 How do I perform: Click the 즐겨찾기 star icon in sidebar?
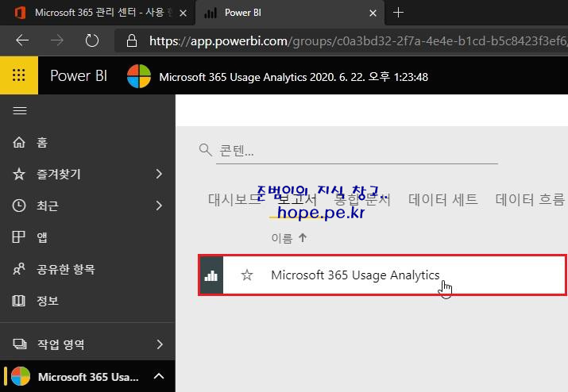click(19, 174)
